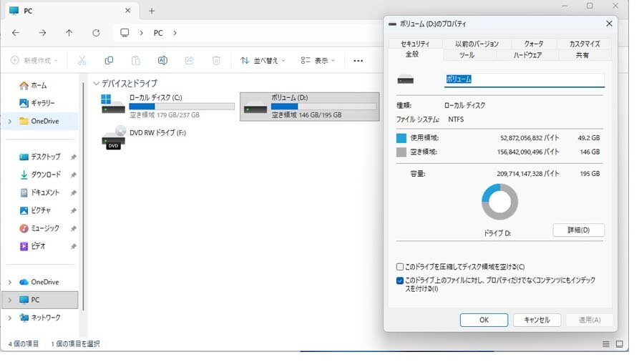The image size is (644, 362).
Task: Select the 全般 tab
Action: tap(412, 54)
